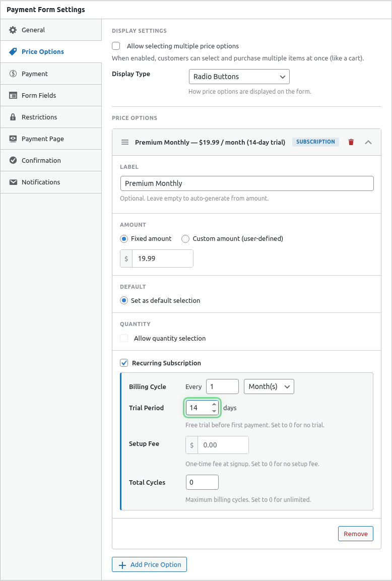Uncheck the Recurring Subscription checkbox
Viewport: 392px width, 581px height.
coord(124,363)
